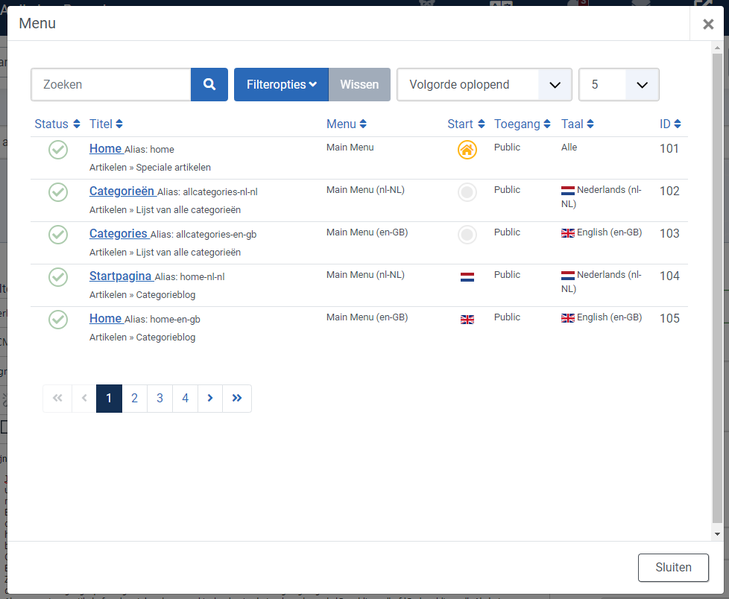The image size is (729, 599).
Task: Click the modal vertical scrollbar
Action: (717, 288)
